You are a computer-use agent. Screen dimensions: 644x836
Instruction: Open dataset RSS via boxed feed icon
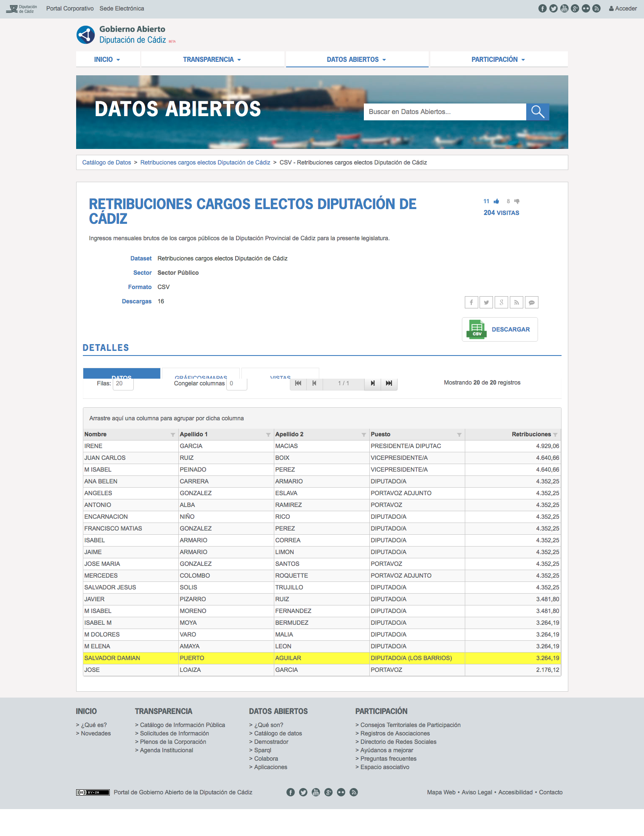(x=517, y=302)
